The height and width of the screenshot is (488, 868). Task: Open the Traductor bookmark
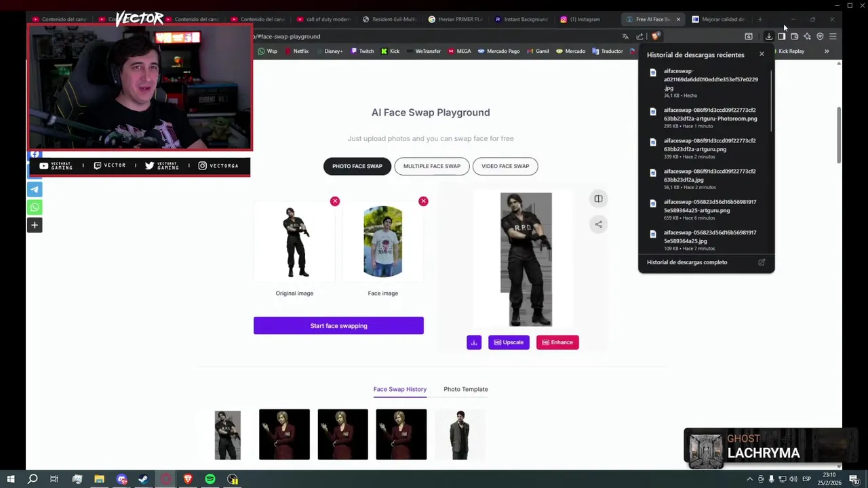click(x=607, y=52)
